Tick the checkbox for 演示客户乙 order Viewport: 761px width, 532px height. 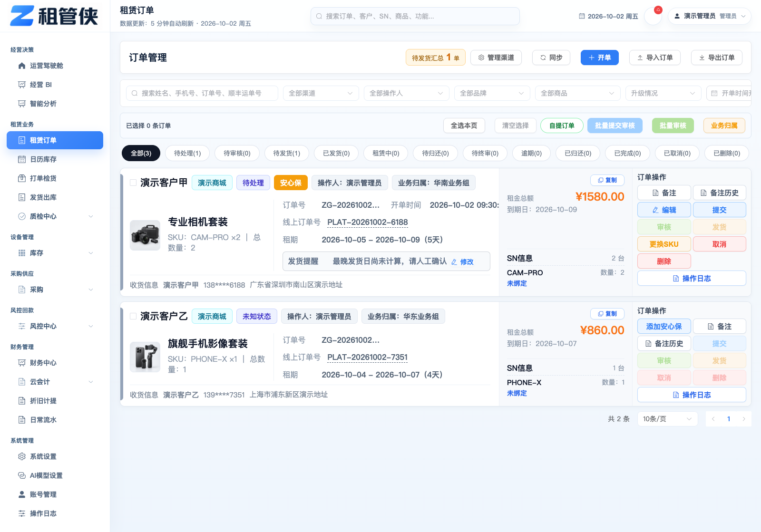coord(133,316)
